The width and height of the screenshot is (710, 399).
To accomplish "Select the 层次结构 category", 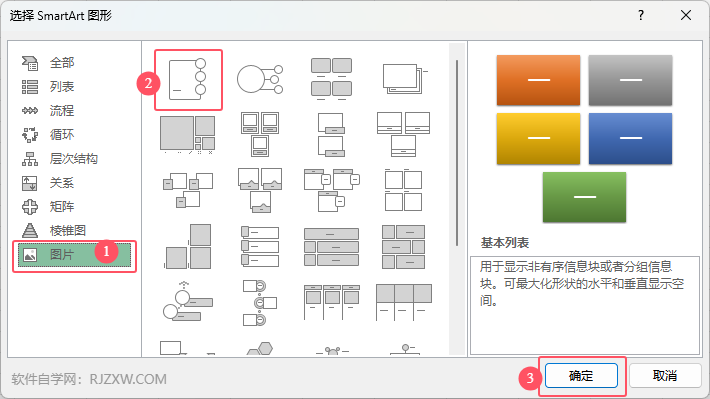I will tap(74, 159).
